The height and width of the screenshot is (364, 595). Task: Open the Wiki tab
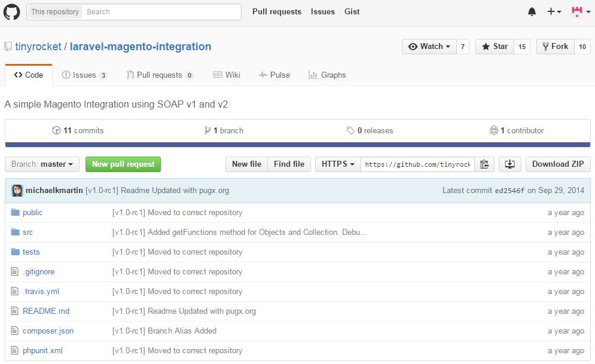[x=227, y=75]
